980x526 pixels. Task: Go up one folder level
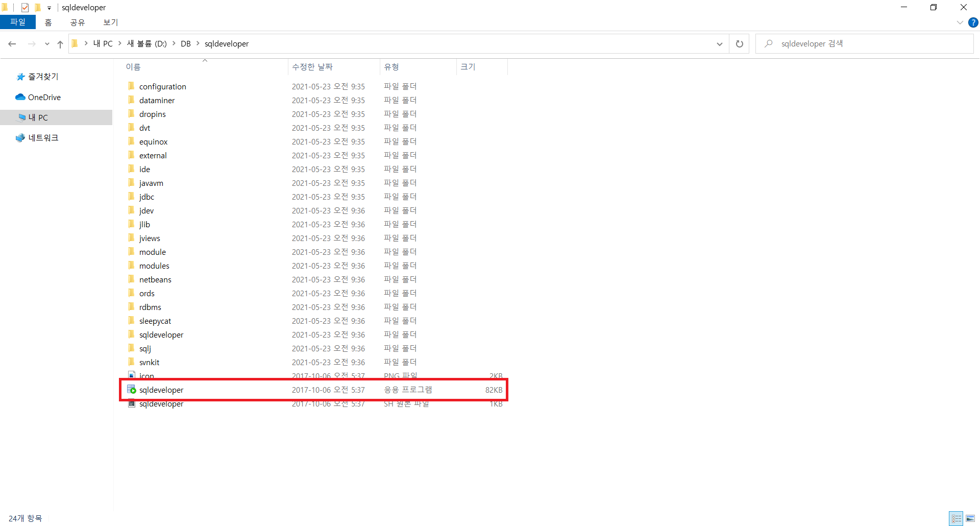pyautogui.click(x=60, y=44)
